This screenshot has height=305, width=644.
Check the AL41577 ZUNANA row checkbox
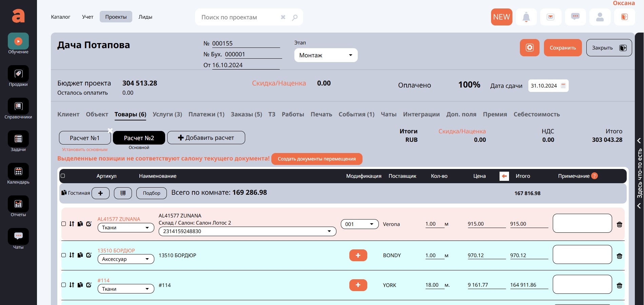click(64, 224)
